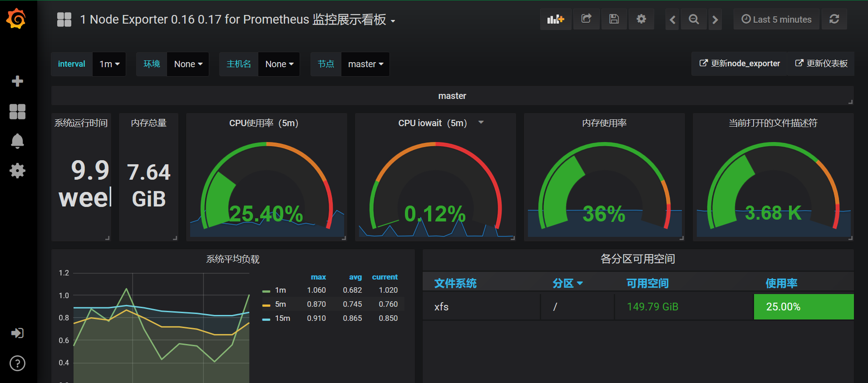
Task: Click the CPU使用率 (5m) panel title
Action: [x=264, y=123]
